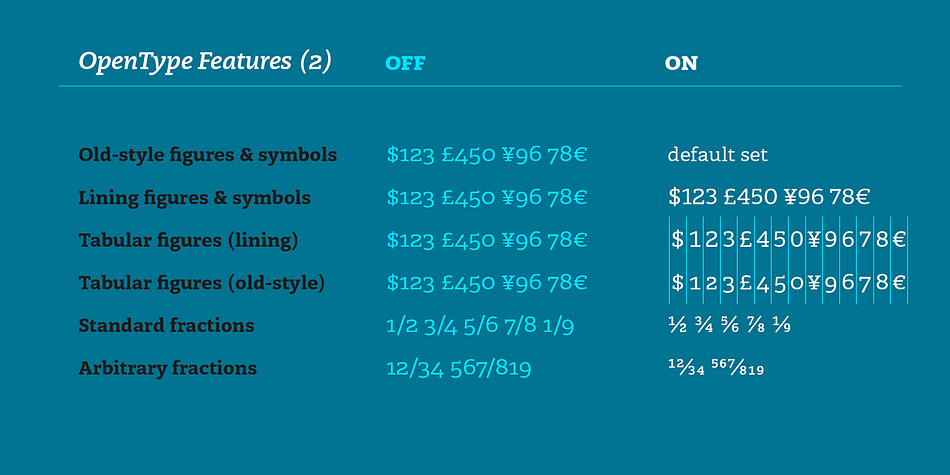Image resolution: width=950 pixels, height=475 pixels.
Task: Click the tabular old-style figures grid sample
Action: (788, 283)
